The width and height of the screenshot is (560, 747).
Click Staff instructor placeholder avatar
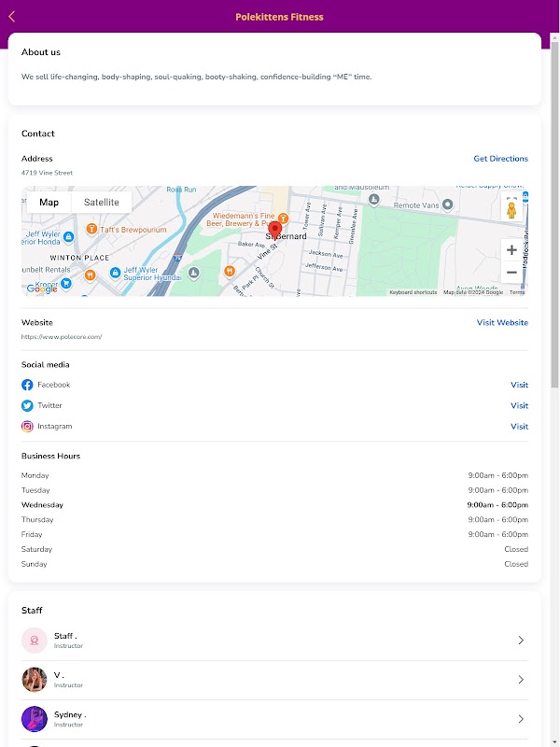(35, 641)
